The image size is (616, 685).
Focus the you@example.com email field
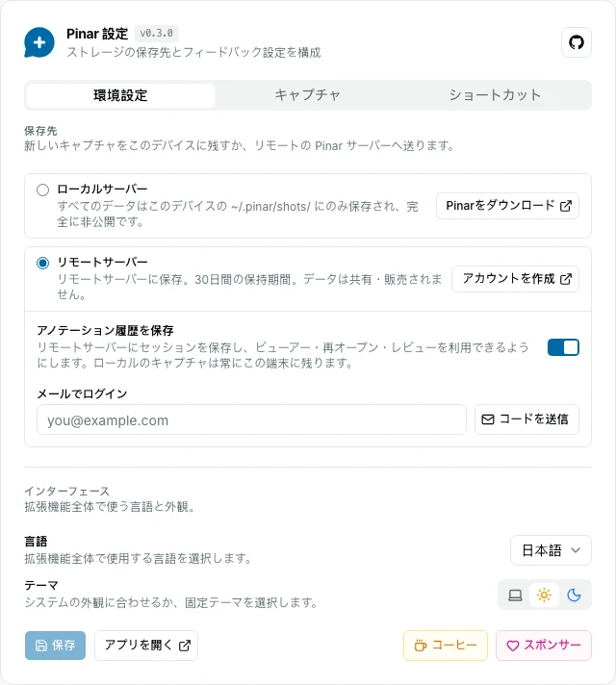click(x=251, y=419)
